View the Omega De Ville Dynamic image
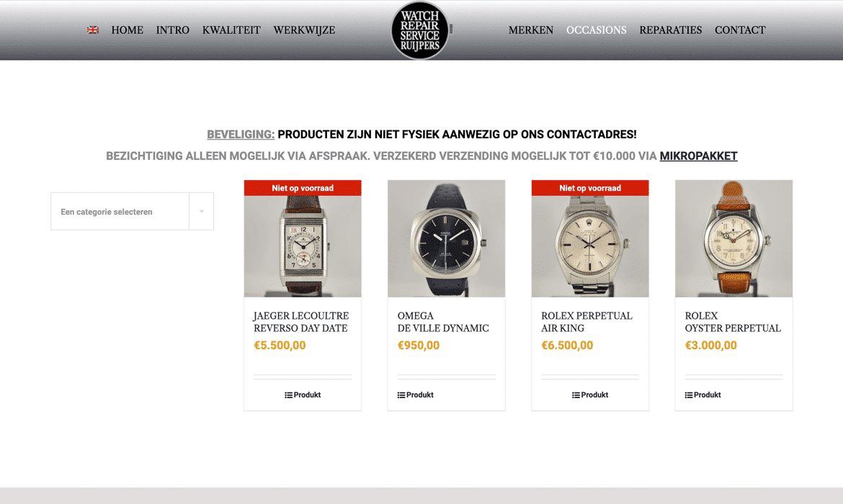 coord(446,238)
